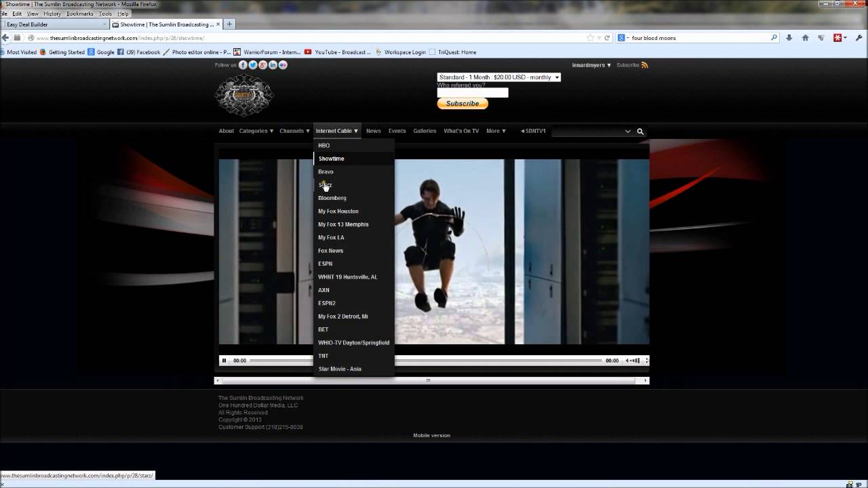868x488 pixels.
Task: Expand the site search dropdown chevron
Action: [628, 131]
